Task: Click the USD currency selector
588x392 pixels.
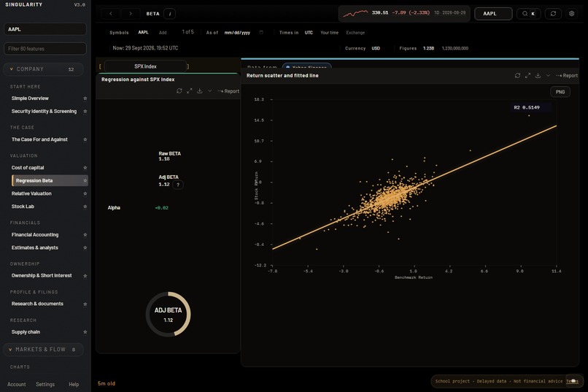Action: click(x=376, y=48)
